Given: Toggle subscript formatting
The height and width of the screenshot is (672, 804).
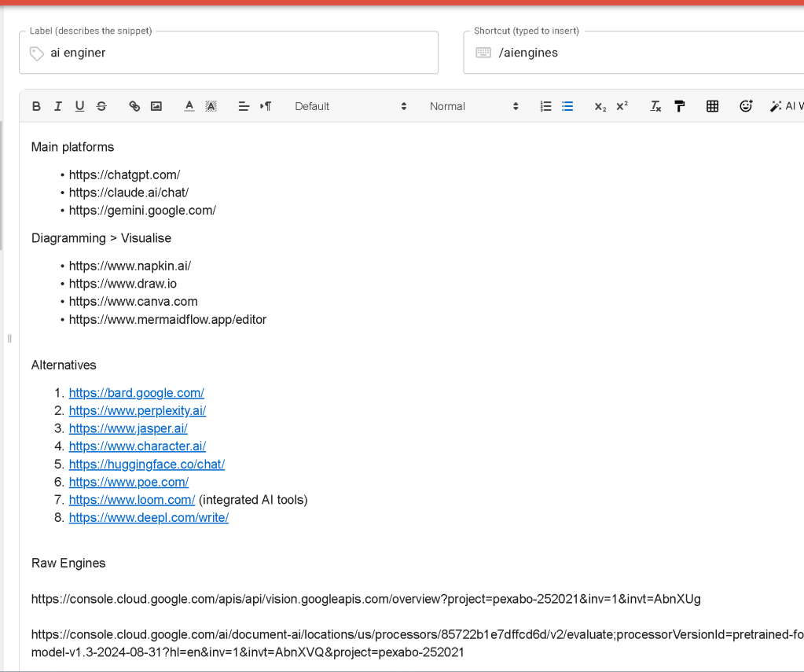Looking at the screenshot, I should tap(600, 106).
